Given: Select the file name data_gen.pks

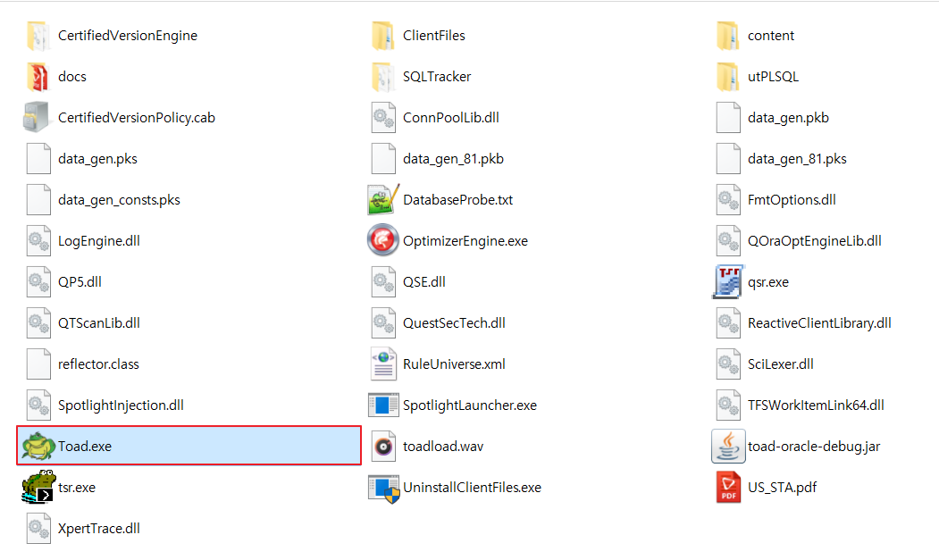Looking at the screenshot, I should [97, 159].
